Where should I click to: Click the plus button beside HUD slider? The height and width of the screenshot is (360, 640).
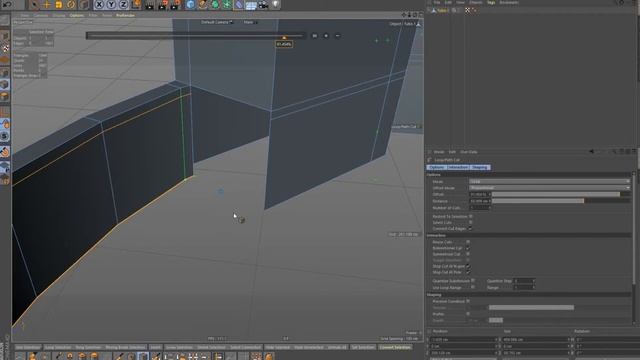pyautogui.click(x=326, y=36)
